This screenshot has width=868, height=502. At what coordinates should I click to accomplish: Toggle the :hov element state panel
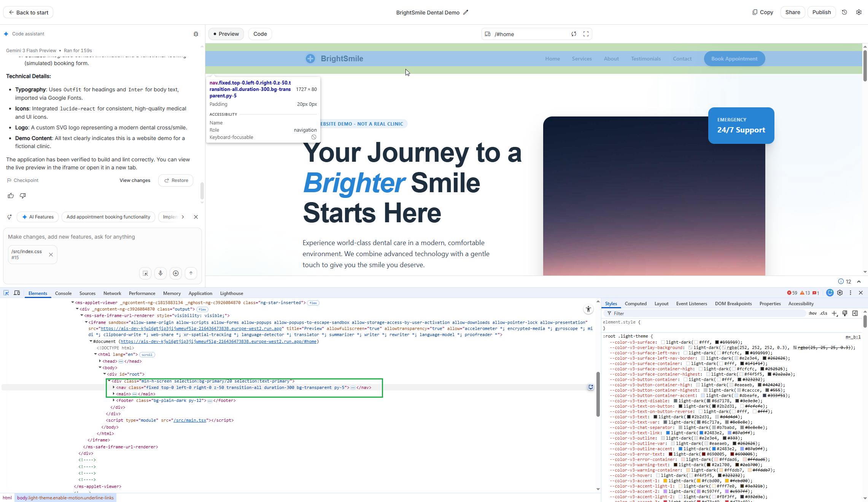(x=812, y=313)
